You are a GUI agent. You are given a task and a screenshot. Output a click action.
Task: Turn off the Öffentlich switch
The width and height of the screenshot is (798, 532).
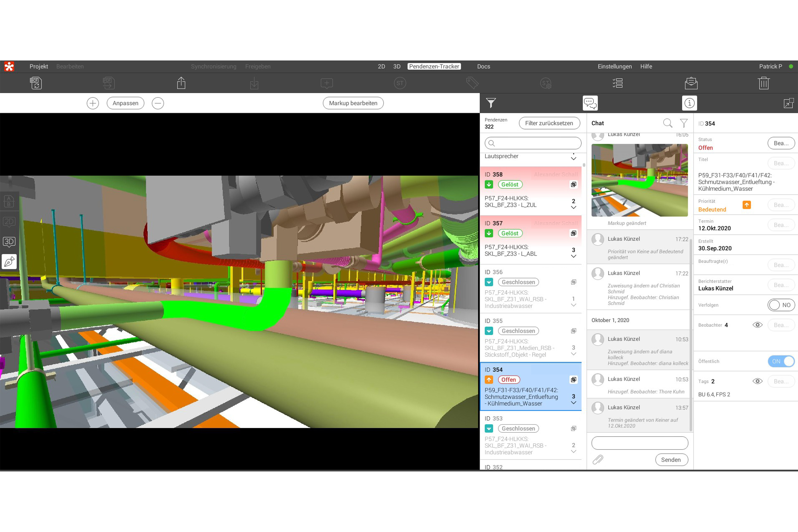781,361
